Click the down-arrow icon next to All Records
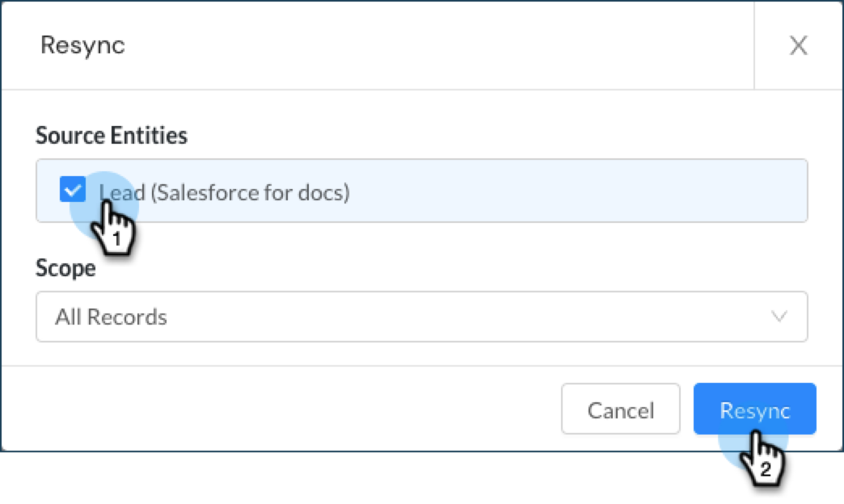Screen dimensions: 844x504 779,317
